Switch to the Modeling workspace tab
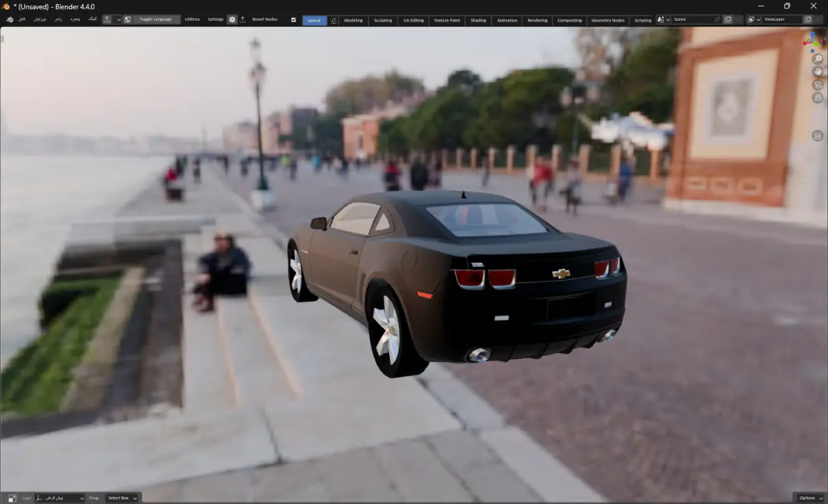The width and height of the screenshot is (828, 504). pos(353,21)
